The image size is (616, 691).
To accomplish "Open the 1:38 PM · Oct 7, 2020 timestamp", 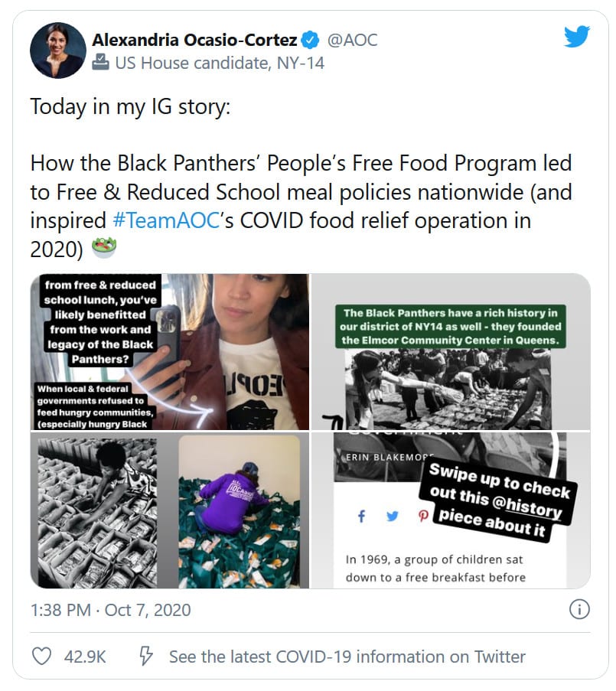I will click(110, 610).
